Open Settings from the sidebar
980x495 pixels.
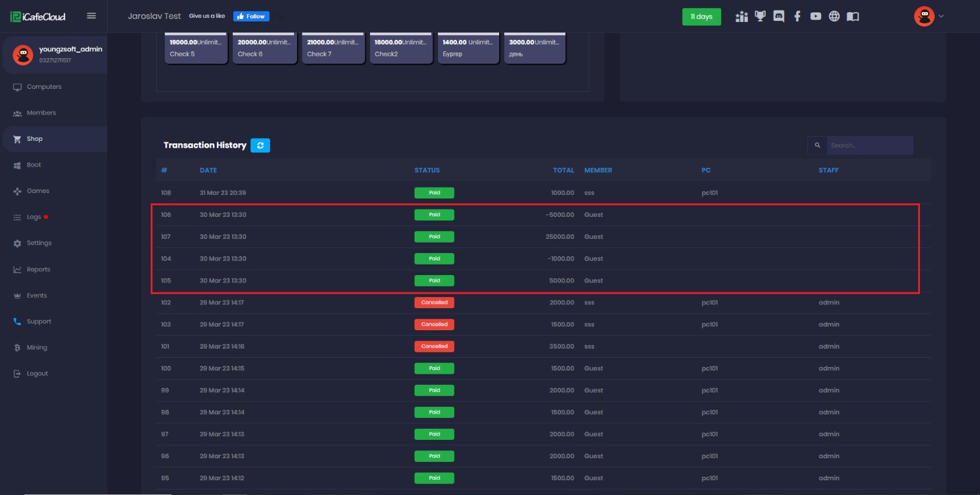click(39, 243)
